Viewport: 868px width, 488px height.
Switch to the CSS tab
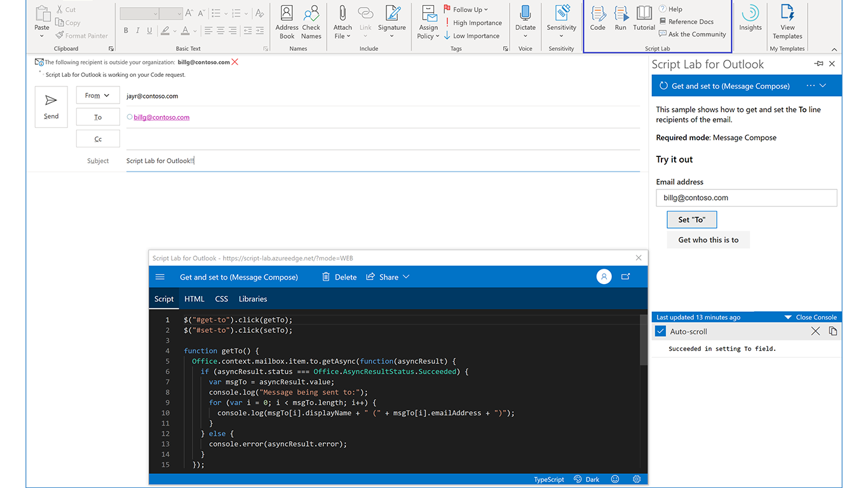221,299
